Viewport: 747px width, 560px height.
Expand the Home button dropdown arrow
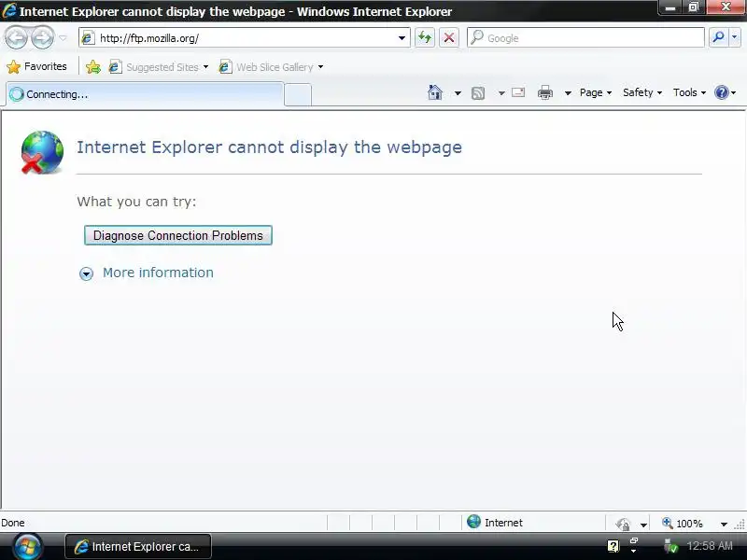[458, 92]
